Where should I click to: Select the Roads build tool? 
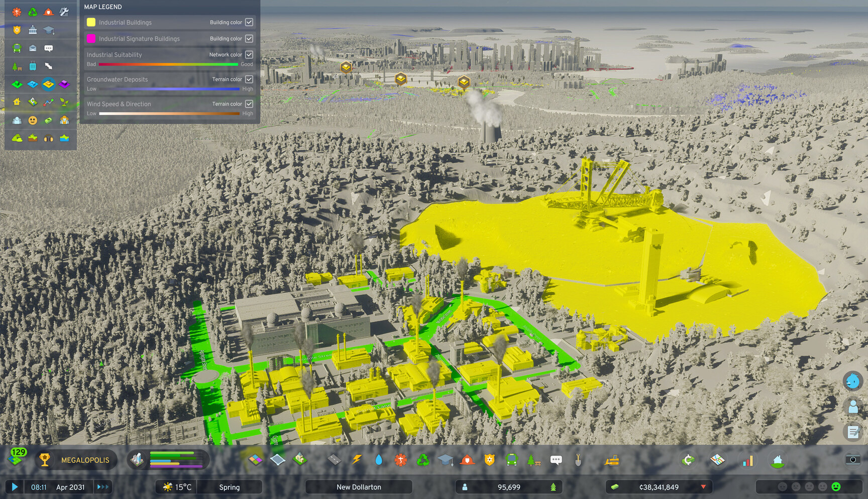[334, 459]
